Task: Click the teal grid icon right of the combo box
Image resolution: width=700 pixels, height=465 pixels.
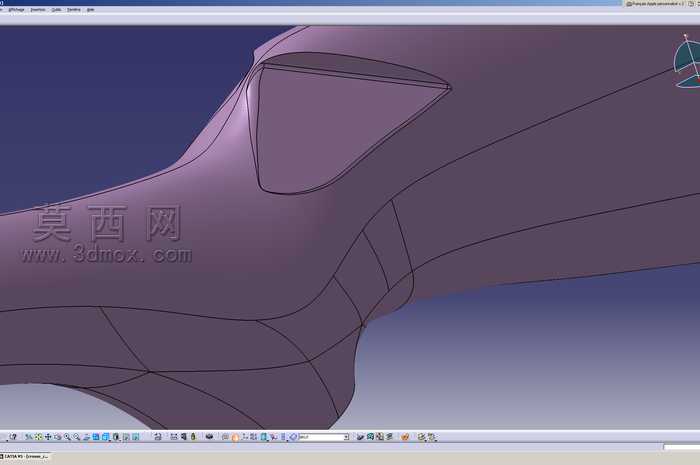Action: pos(370,437)
